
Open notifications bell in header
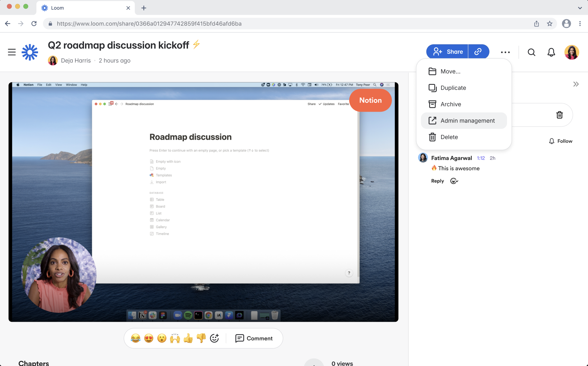coord(551,52)
